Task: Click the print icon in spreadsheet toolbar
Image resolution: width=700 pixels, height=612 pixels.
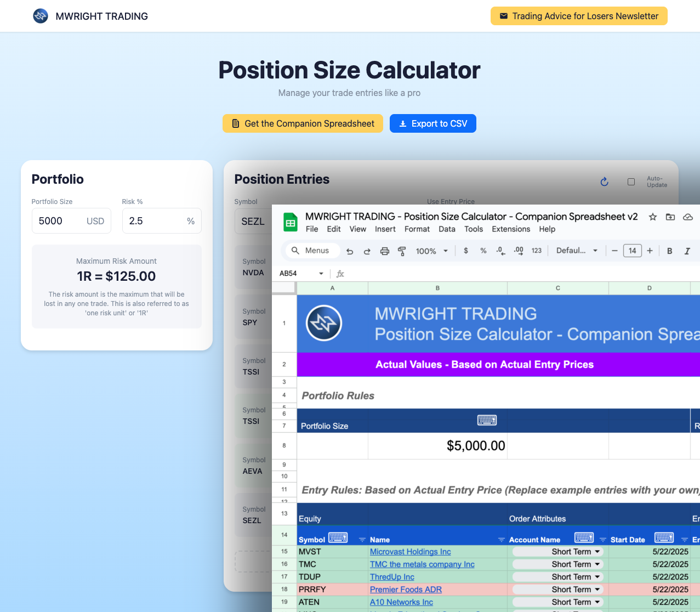Action: (x=385, y=251)
